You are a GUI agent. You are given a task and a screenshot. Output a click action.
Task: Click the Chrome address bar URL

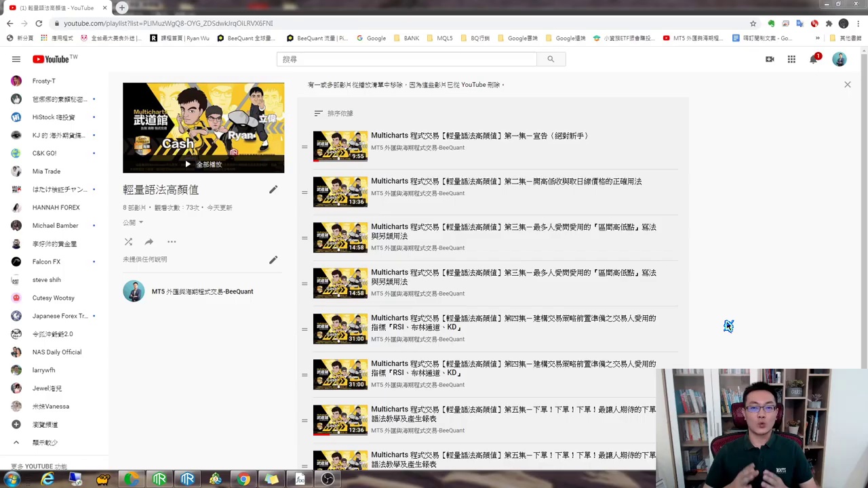point(168,23)
